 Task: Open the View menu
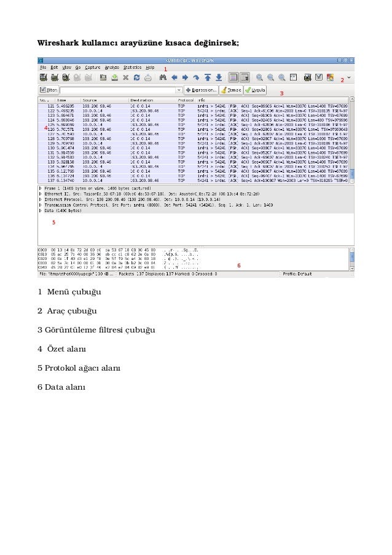click(x=67, y=67)
